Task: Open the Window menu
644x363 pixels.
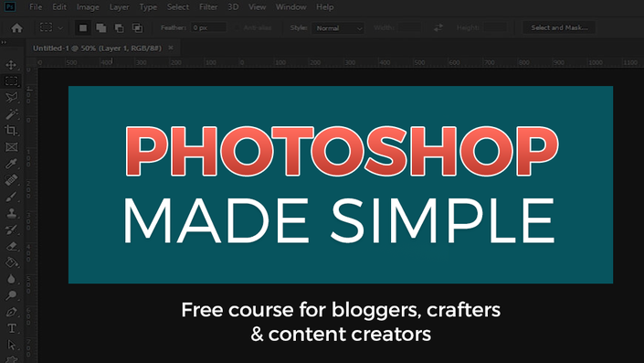Action: [290, 7]
